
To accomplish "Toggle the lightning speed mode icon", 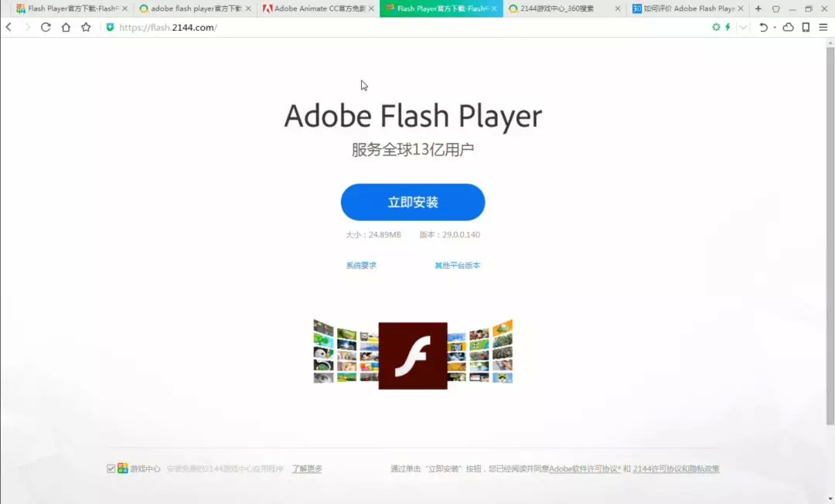I will coord(728,27).
